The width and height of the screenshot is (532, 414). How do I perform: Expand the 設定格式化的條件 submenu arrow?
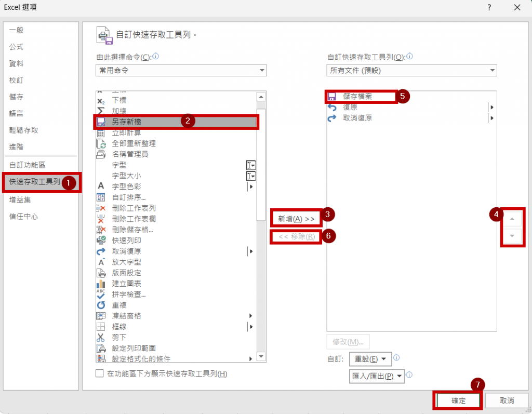tap(250, 359)
